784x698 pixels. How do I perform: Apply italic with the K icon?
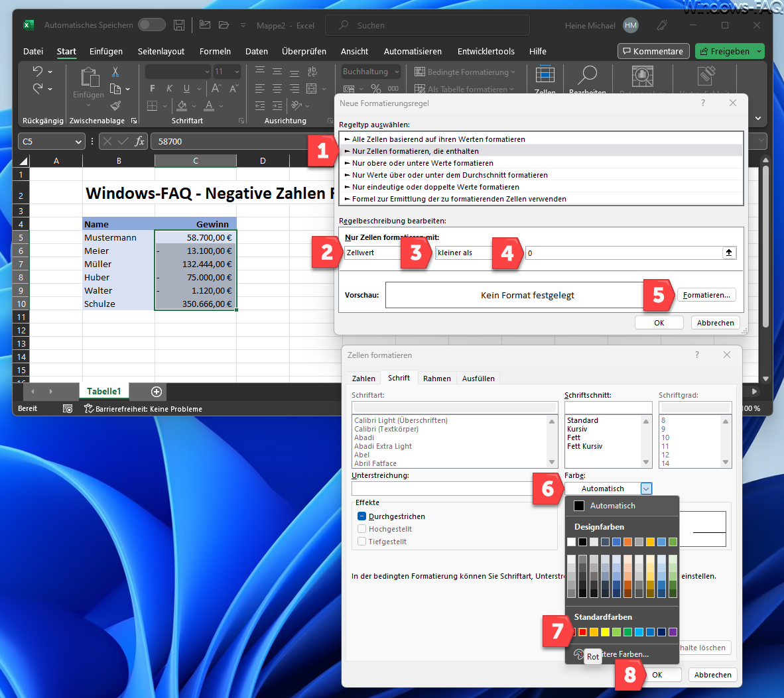click(170, 88)
